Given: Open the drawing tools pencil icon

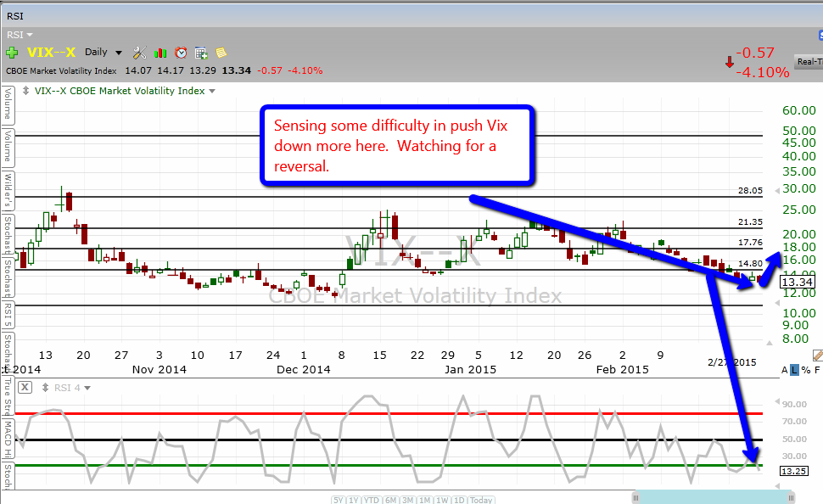Looking at the screenshot, I should 818,356.
